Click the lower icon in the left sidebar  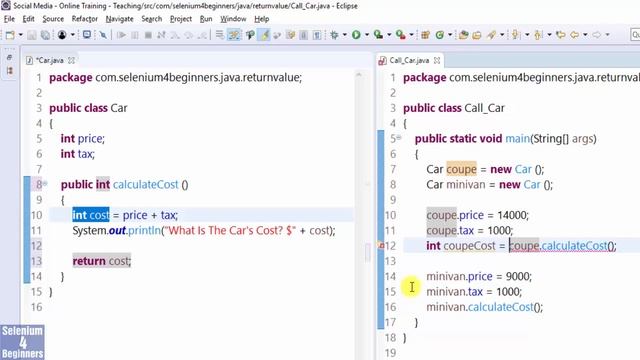[9, 71]
